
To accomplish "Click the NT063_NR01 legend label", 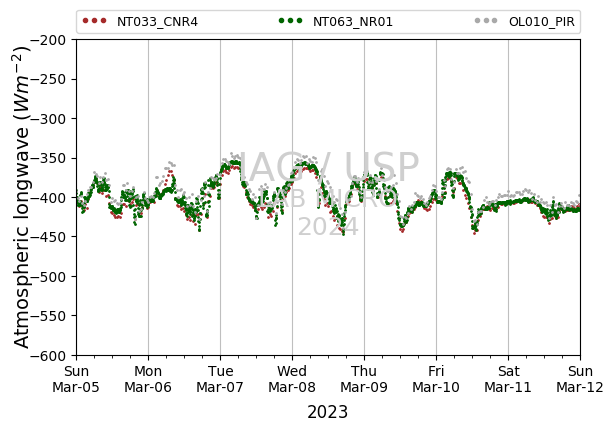I will [352, 22].
